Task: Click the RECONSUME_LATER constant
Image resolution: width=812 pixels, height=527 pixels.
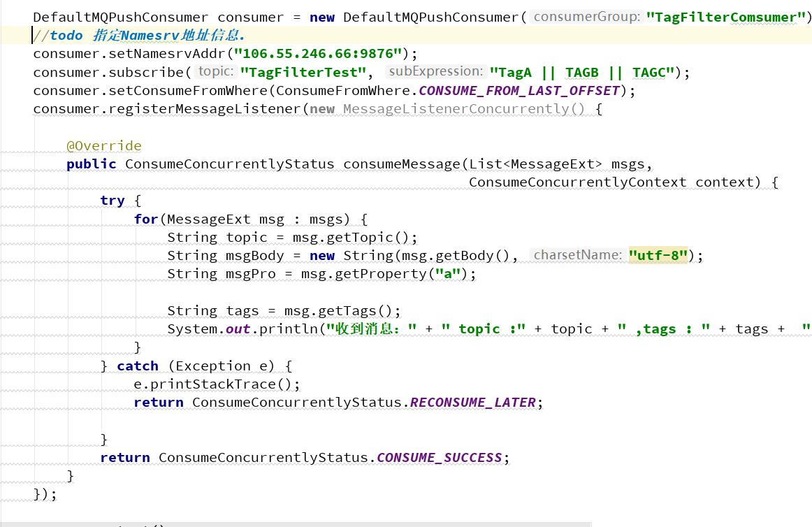Action: pyautogui.click(x=472, y=403)
